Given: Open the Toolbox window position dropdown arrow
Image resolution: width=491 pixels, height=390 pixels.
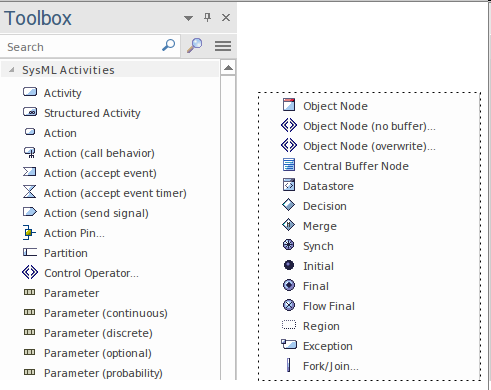Looking at the screenshot, I should coord(188,18).
